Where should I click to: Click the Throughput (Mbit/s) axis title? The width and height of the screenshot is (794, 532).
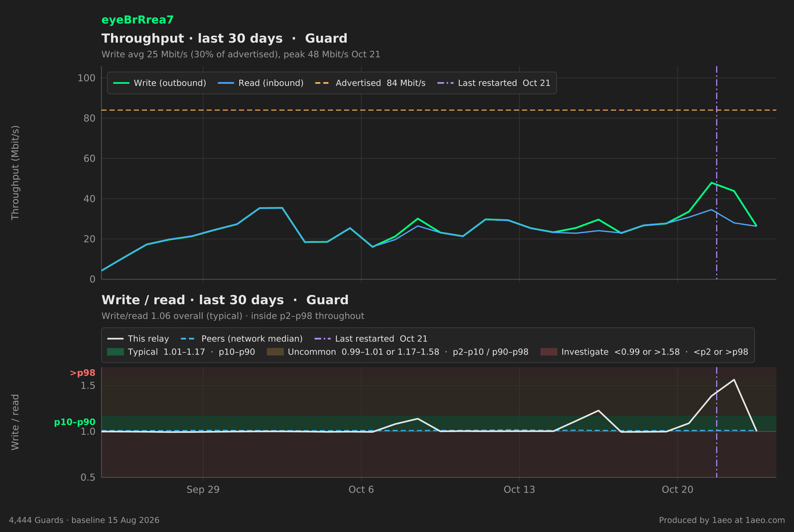[15, 173]
